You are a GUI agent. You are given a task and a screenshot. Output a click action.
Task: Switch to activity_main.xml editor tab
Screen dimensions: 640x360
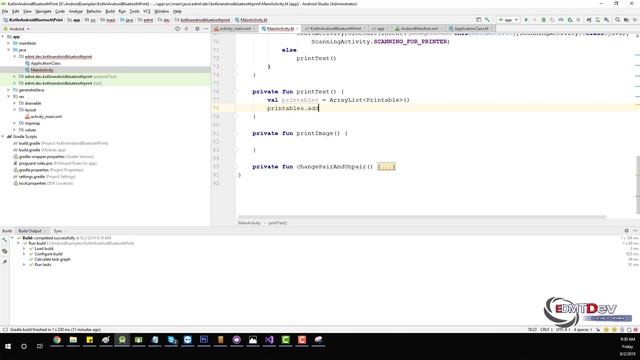point(235,29)
